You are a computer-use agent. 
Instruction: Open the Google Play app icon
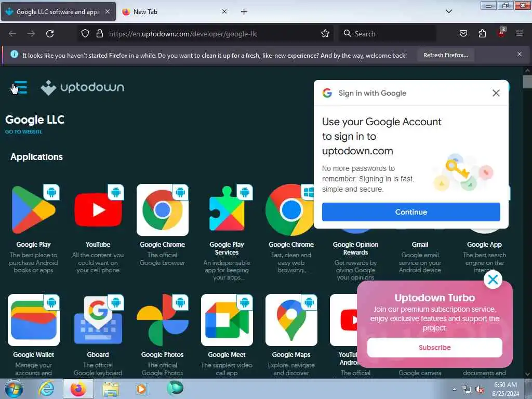(34, 210)
